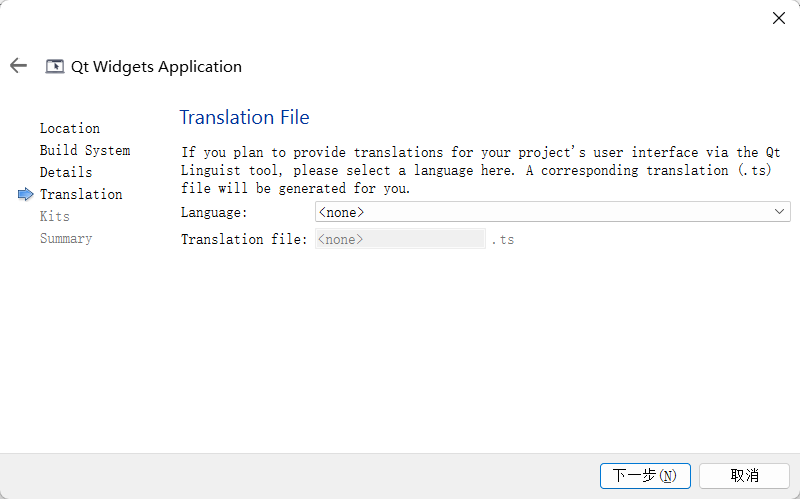800x499 pixels.
Task: Select the Translation step label
Action: pyautogui.click(x=81, y=194)
